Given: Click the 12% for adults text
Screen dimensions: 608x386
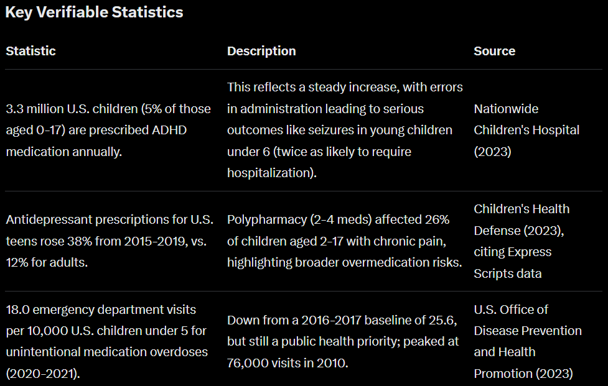Looking at the screenshot, I should tap(47, 263).
